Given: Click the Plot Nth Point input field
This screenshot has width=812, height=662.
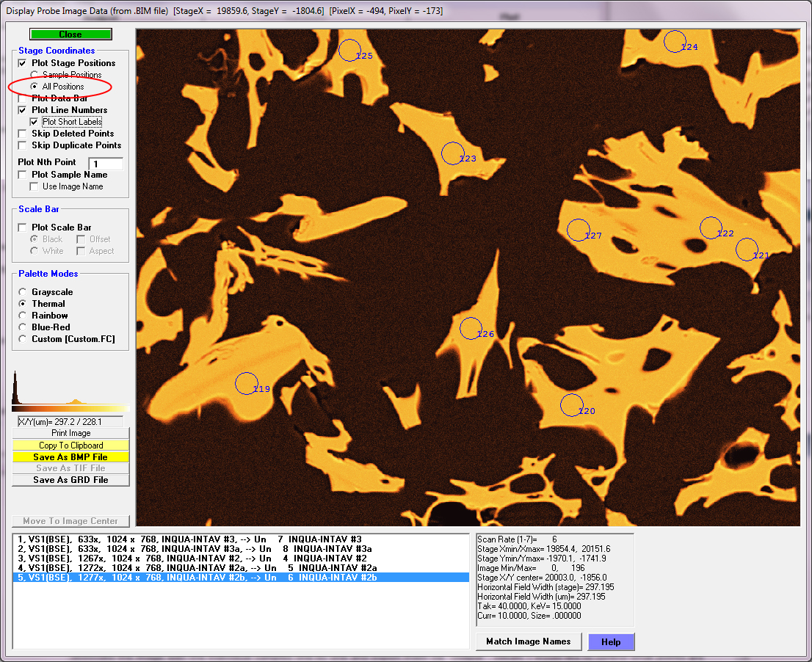Looking at the screenshot, I should point(106,164).
